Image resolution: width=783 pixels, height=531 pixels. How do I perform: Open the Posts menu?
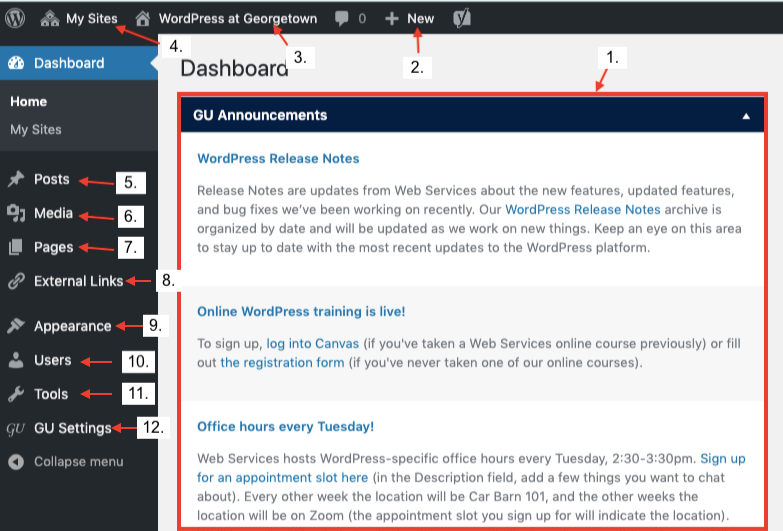[51, 179]
